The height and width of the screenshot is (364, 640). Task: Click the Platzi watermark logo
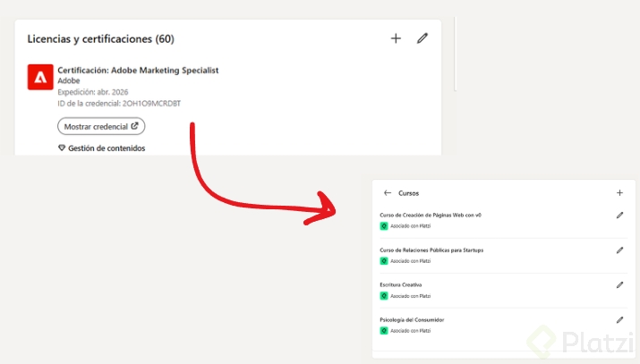coord(580,343)
